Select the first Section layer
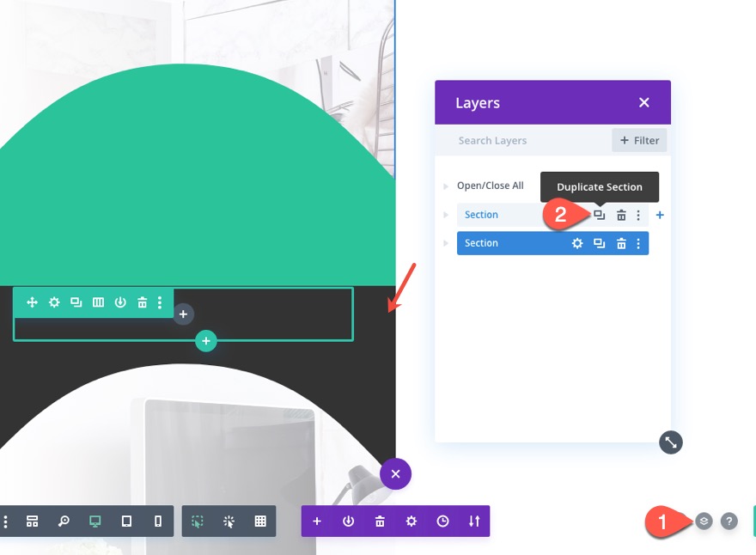This screenshot has width=756, height=555. coord(481,215)
